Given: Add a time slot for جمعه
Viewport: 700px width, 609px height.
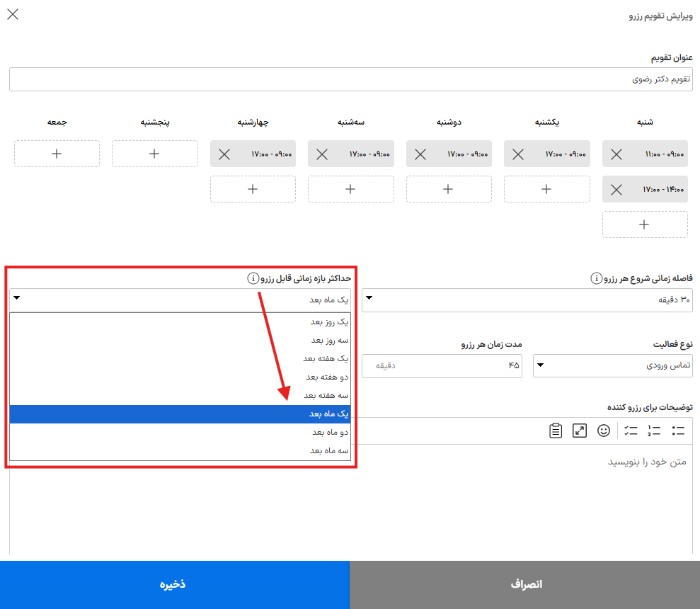Looking at the screenshot, I should click(x=57, y=154).
